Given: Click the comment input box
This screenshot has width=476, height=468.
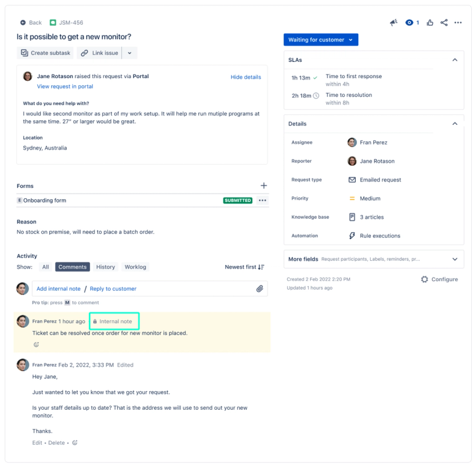Looking at the screenshot, I should pos(150,288).
